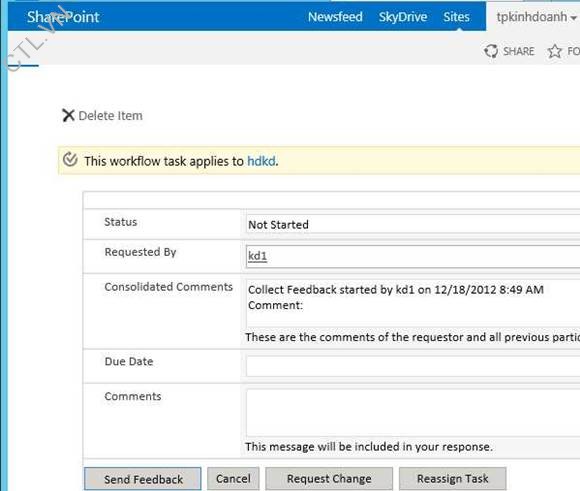Click the SHARE label
The height and width of the screenshot is (491, 580).
point(519,51)
